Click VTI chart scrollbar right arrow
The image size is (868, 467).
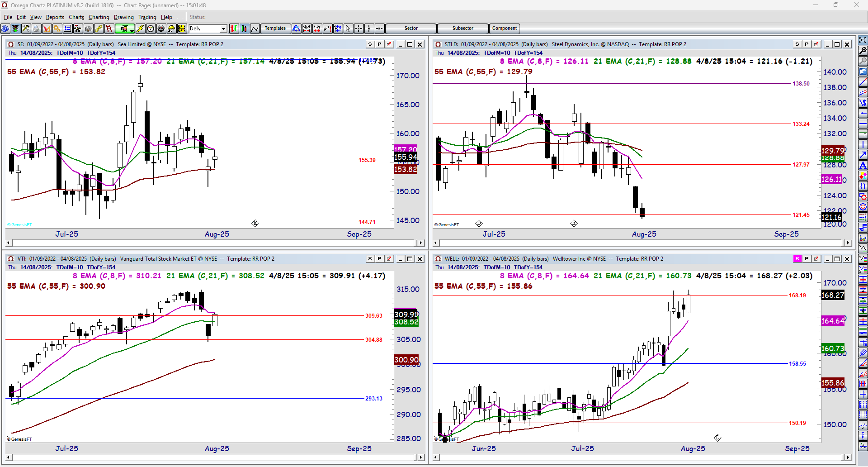[421, 457]
